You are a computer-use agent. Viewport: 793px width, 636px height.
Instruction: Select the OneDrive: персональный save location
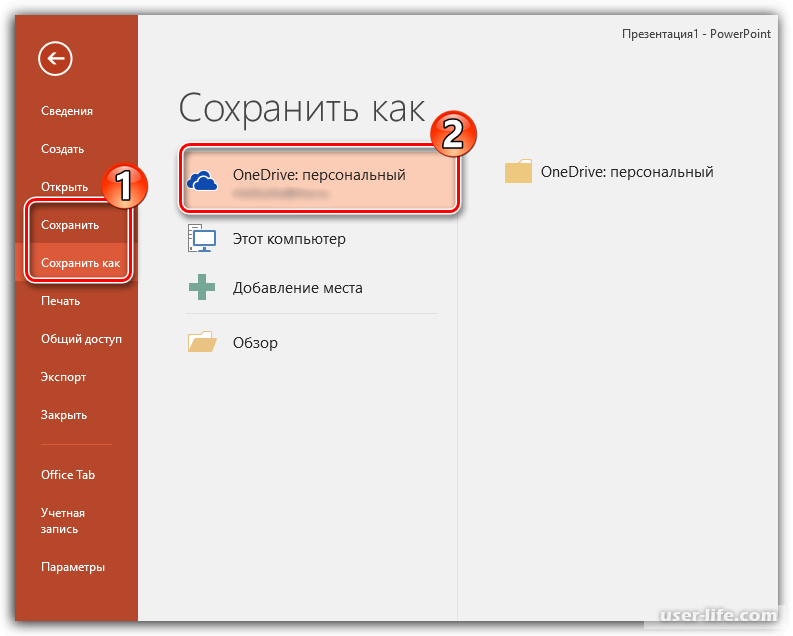tap(320, 179)
